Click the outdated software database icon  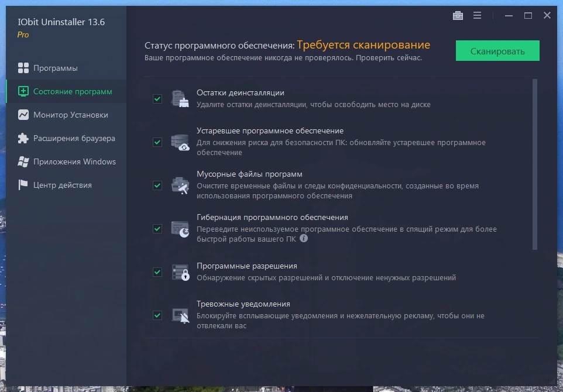coord(180,142)
